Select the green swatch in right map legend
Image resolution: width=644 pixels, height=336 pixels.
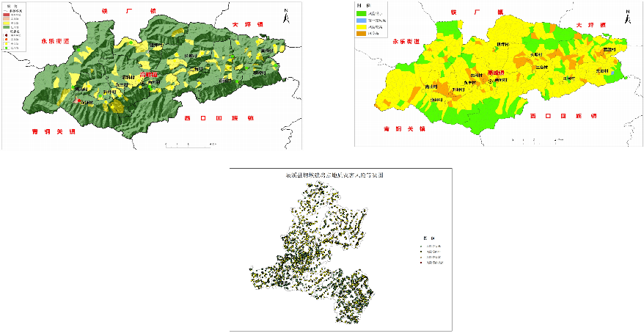[x=362, y=14]
